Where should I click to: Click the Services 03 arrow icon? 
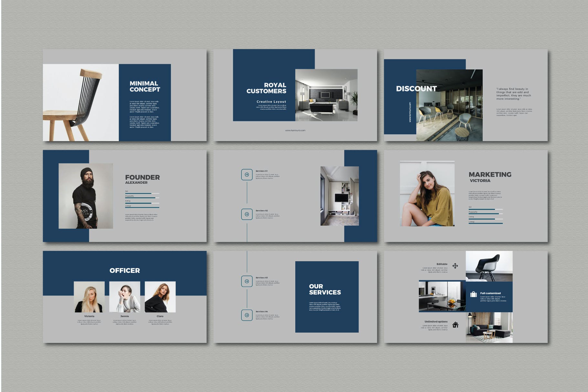click(247, 281)
